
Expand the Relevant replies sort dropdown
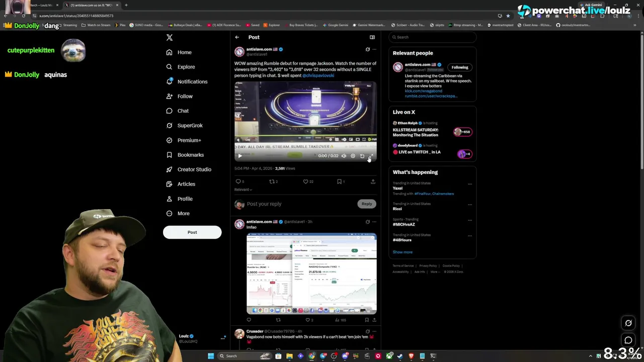click(x=243, y=190)
